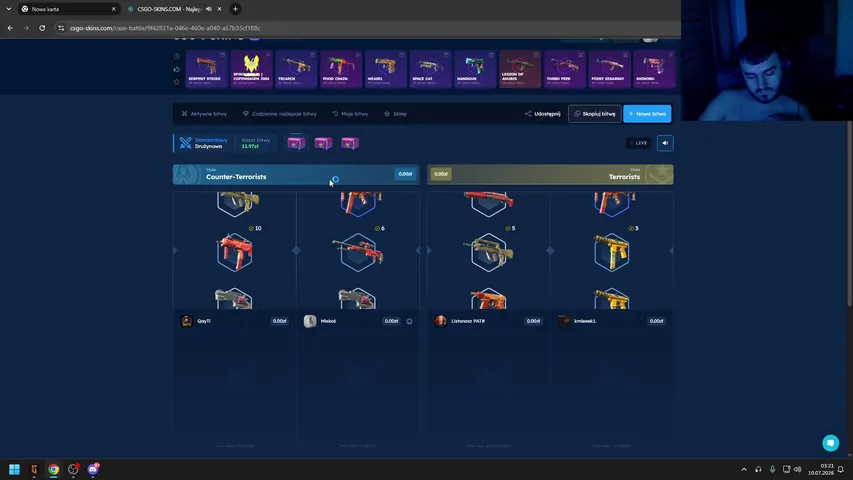The width and height of the screenshot is (853, 480).
Task: Start a Nowa bitwa
Action: click(x=647, y=114)
